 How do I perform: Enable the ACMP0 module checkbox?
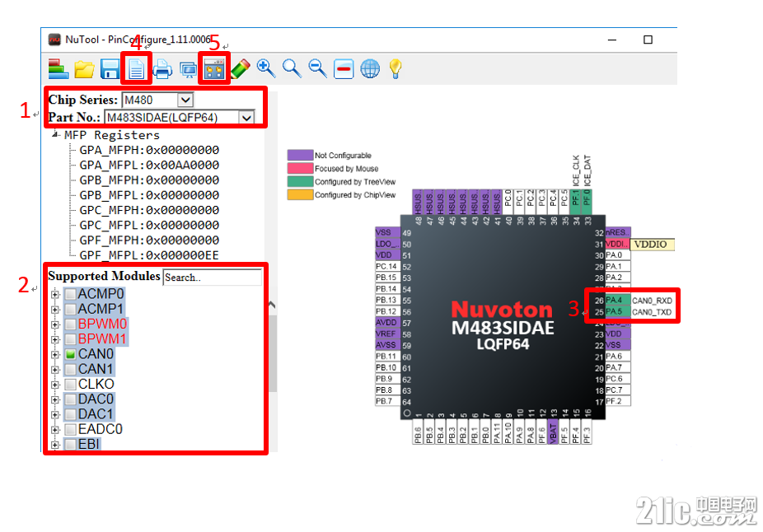(71, 294)
